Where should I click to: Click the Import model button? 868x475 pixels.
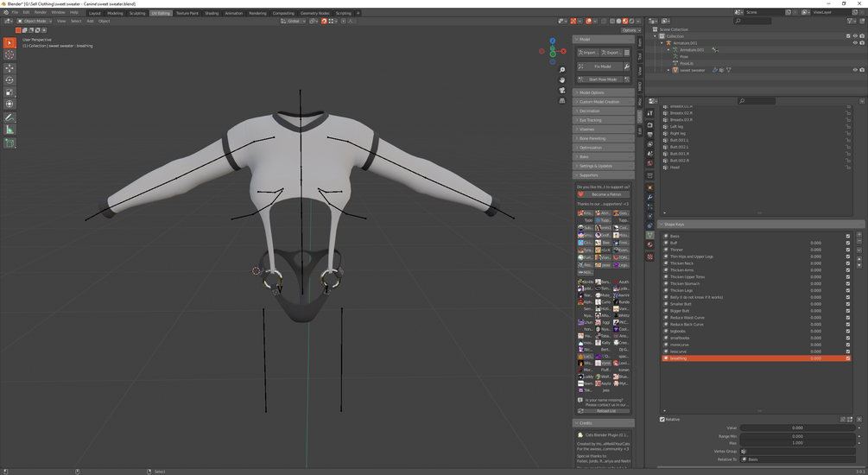coord(588,53)
